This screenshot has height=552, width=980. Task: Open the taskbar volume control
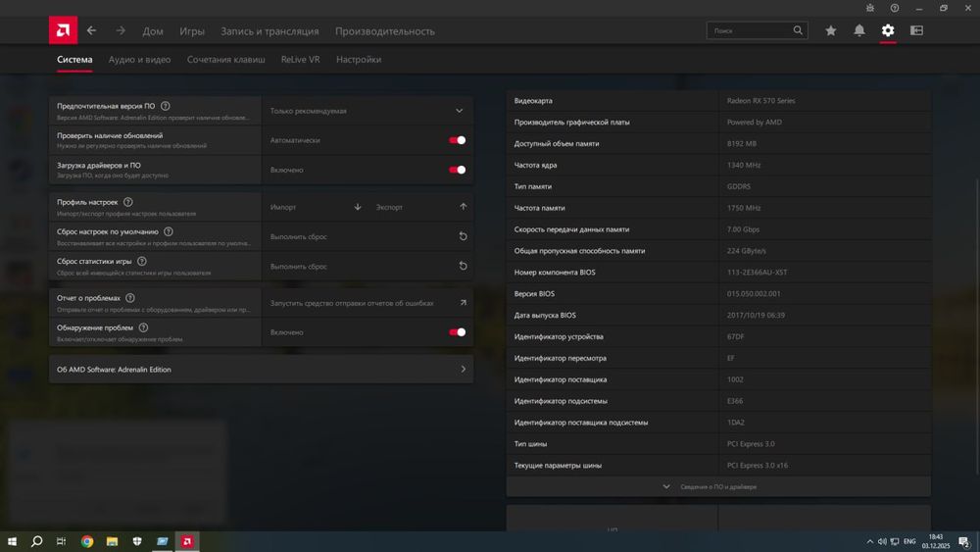pos(882,541)
